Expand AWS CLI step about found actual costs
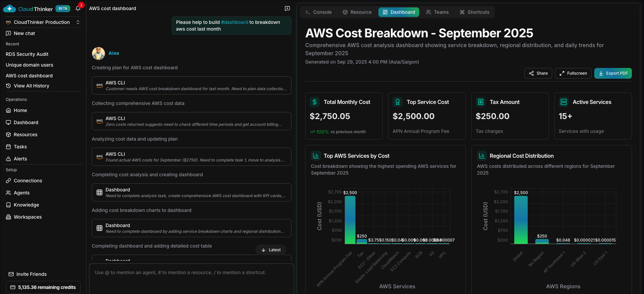This screenshot has height=294, width=644. point(192,157)
